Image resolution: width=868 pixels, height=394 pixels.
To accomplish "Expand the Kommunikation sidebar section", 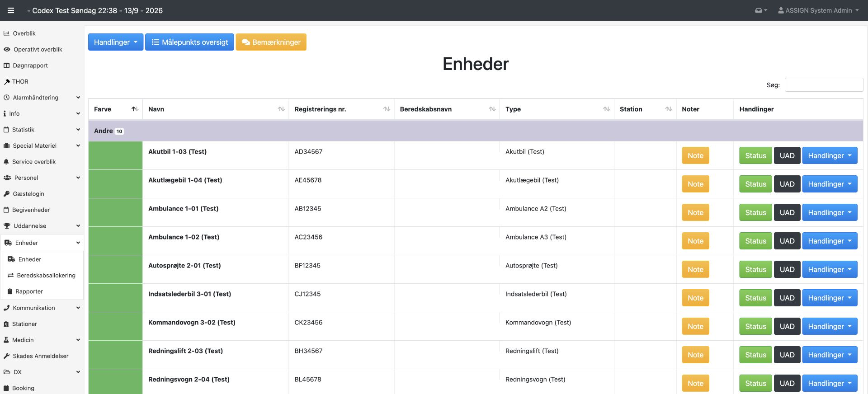I will click(42, 308).
